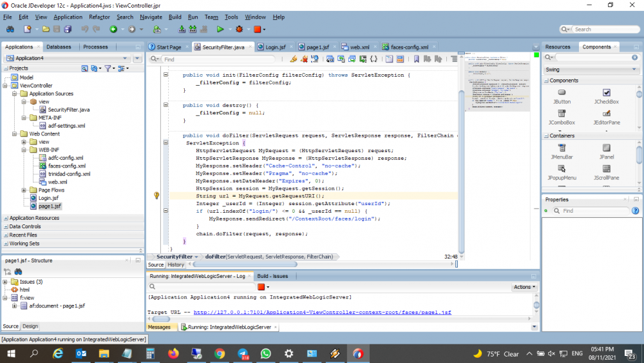Click the filter funnel icon in Projects bar
Screen dimensions: 644x363
coord(108,68)
